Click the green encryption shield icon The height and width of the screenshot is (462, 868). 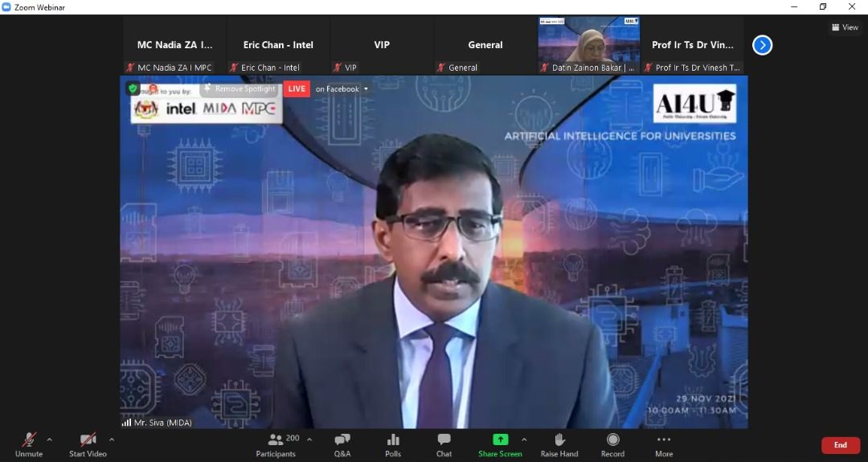coord(133,89)
